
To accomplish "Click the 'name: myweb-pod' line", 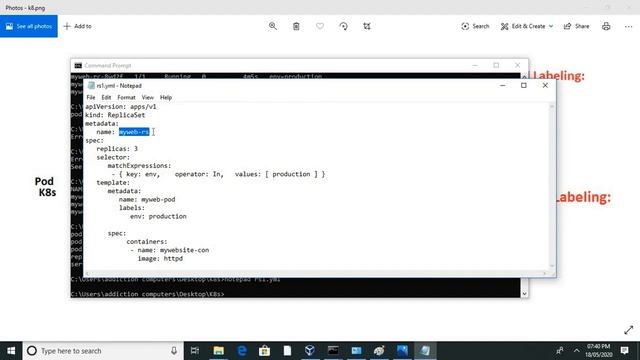I will (147, 200).
